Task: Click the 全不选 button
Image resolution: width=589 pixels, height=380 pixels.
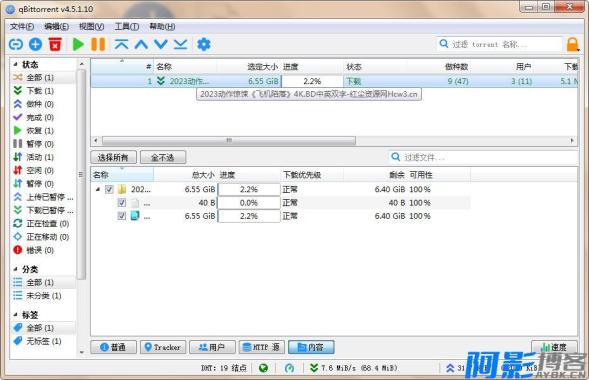Action: coord(163,157)
